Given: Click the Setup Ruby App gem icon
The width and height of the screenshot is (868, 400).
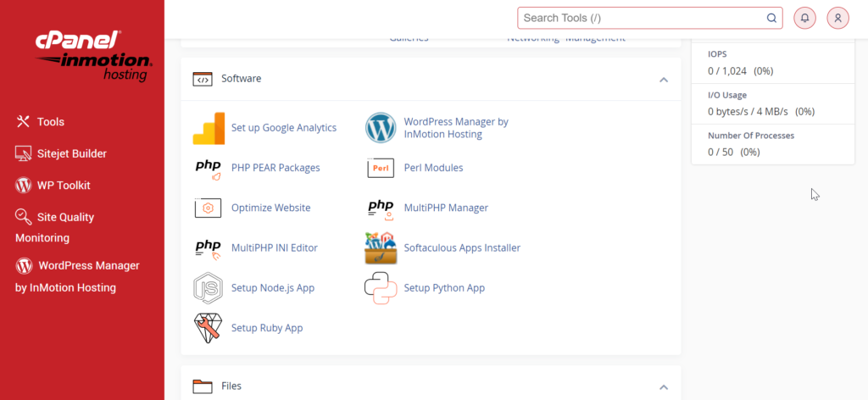Looking at the screenshot, I should click(x=208, y=328).
